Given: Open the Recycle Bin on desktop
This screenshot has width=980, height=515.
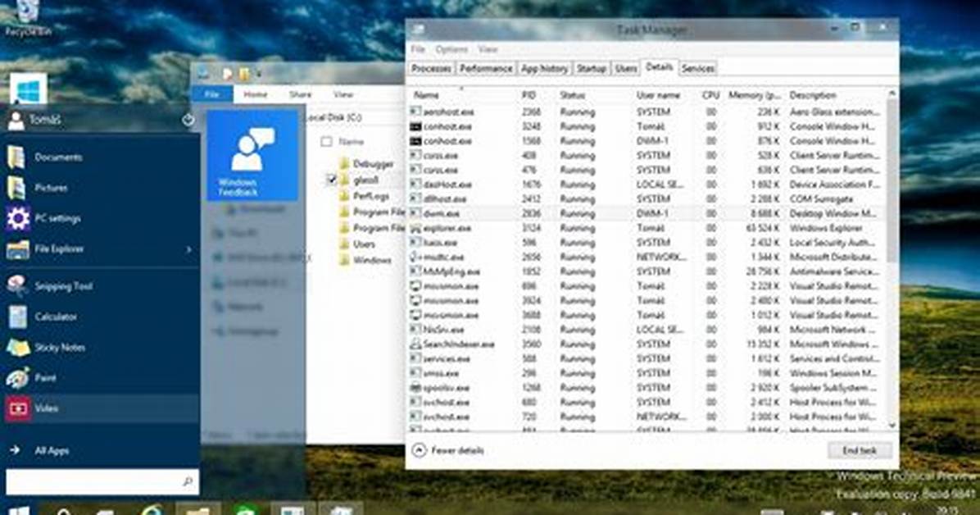Looking at the screenshot, I should pos(27,17).
